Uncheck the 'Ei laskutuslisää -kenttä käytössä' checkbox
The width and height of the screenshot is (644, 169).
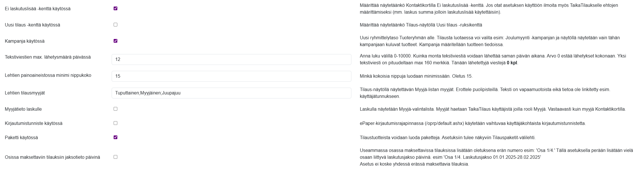pos(115,9)
